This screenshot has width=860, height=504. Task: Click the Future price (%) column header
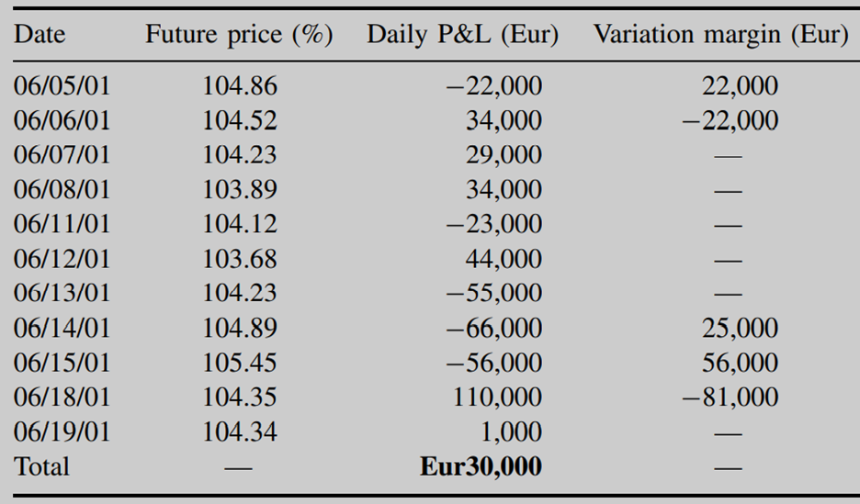239,36
